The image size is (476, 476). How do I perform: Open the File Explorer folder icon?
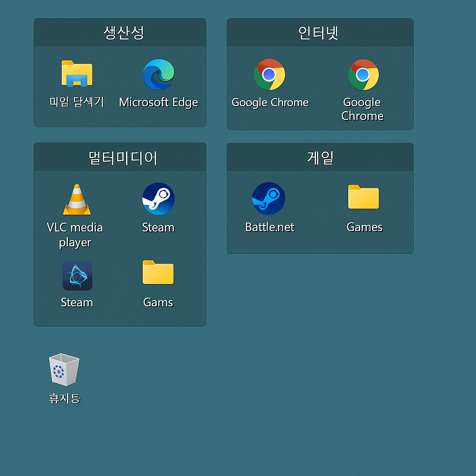point(77,73)
